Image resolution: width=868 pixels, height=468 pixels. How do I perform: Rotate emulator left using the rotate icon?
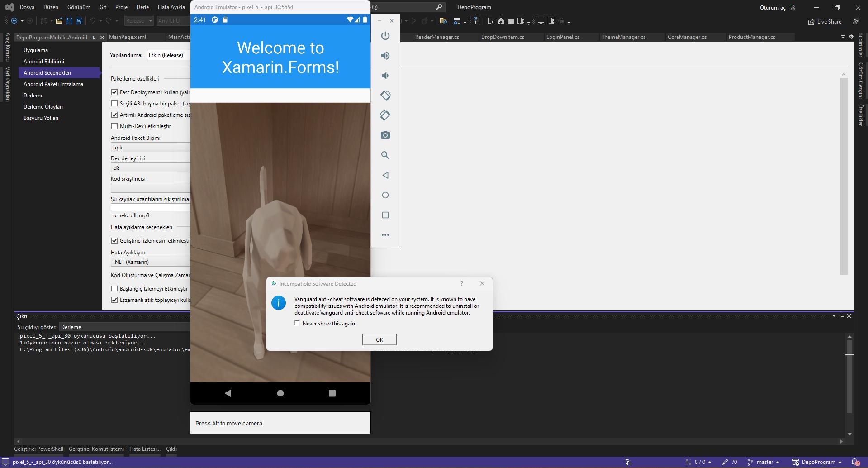point(385,96)
